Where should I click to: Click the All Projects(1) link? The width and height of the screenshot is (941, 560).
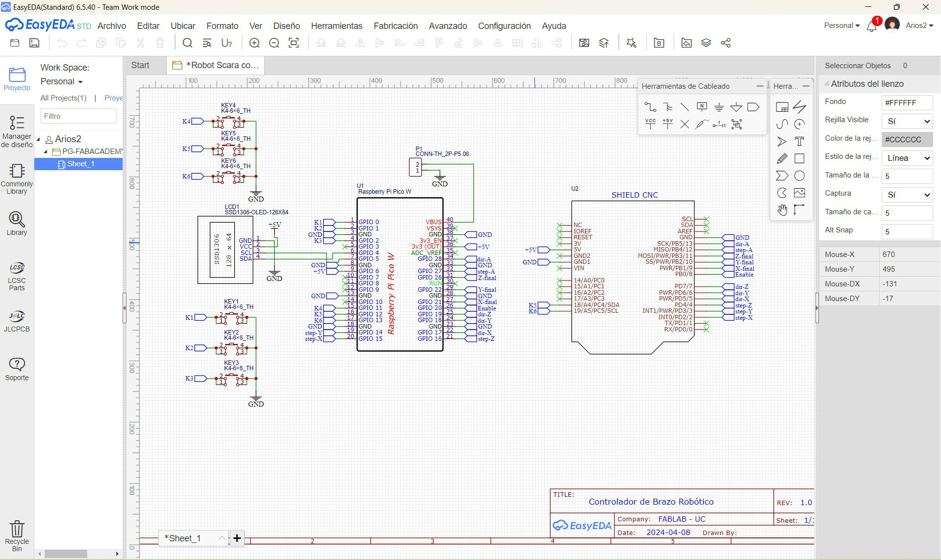[63, 98]
